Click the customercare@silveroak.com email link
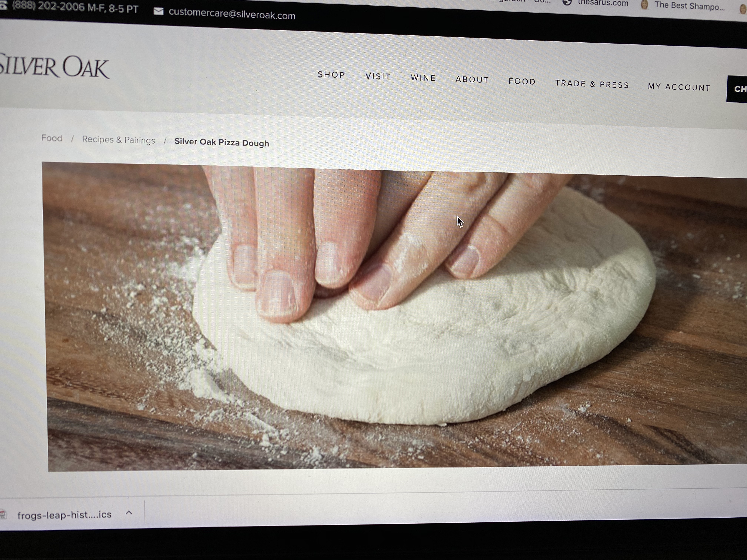 (232, 14)
